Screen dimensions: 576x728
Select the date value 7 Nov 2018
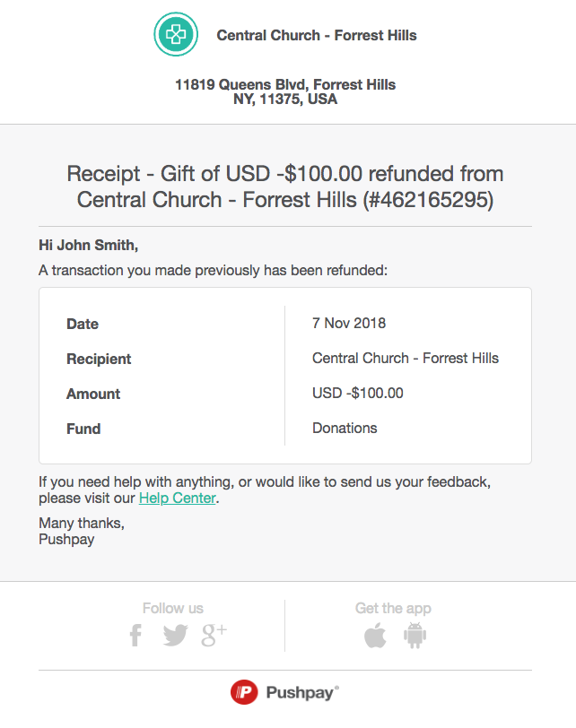pyautogui.click(x=349, y=323)
